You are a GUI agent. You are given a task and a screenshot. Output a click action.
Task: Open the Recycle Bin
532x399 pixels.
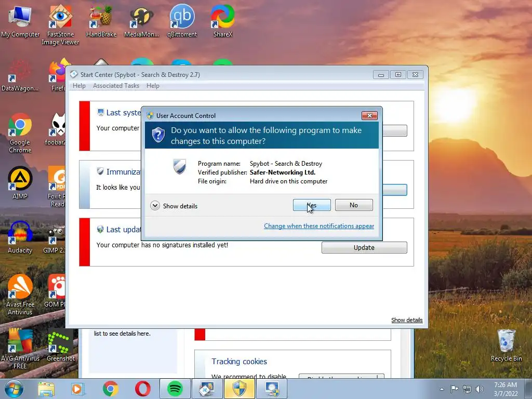click(506, 345)
